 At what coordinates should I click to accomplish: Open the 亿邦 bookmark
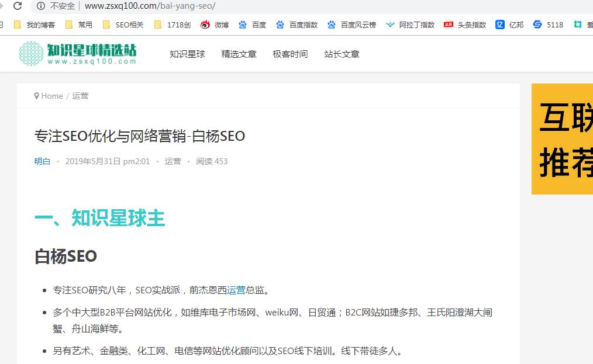click(509, 25)
